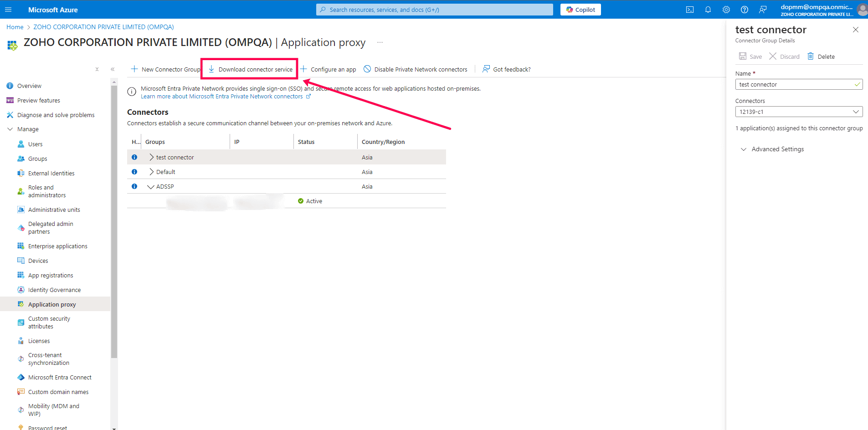Expand the test connector group row

(151, 157)
